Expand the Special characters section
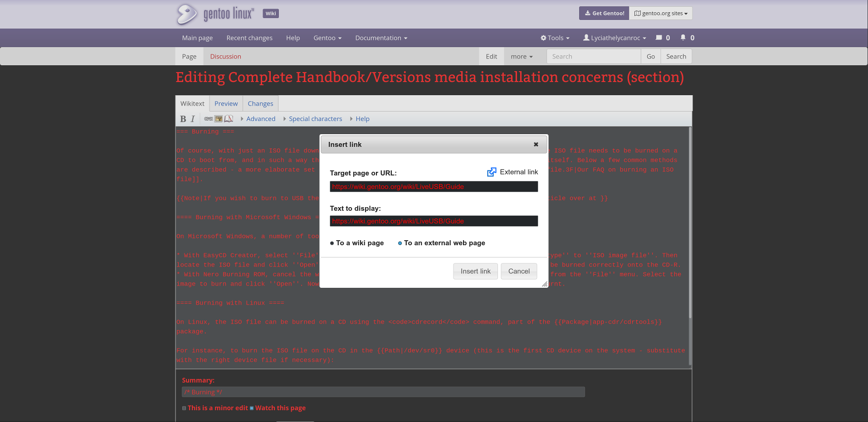868x422 pixels. coord(313,119)
